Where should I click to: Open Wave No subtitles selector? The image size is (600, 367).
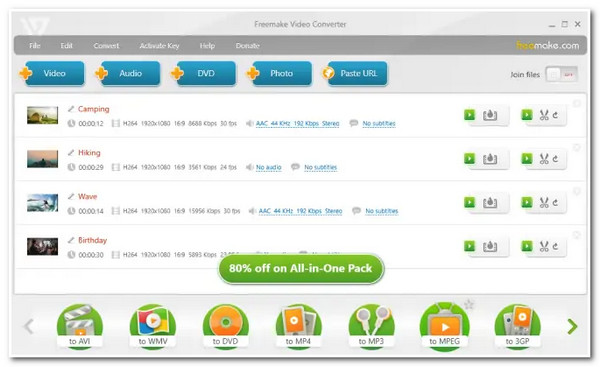point(382,211)
